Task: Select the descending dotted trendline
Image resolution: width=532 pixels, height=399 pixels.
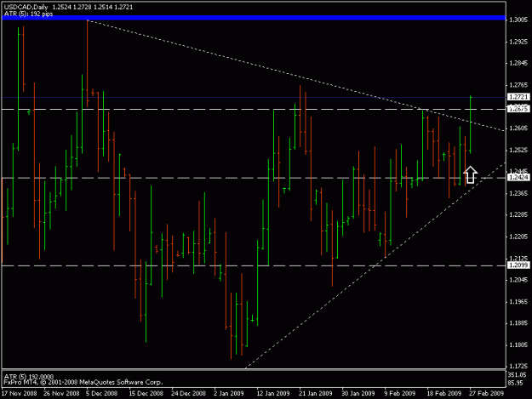Action: tap(295, 76)
